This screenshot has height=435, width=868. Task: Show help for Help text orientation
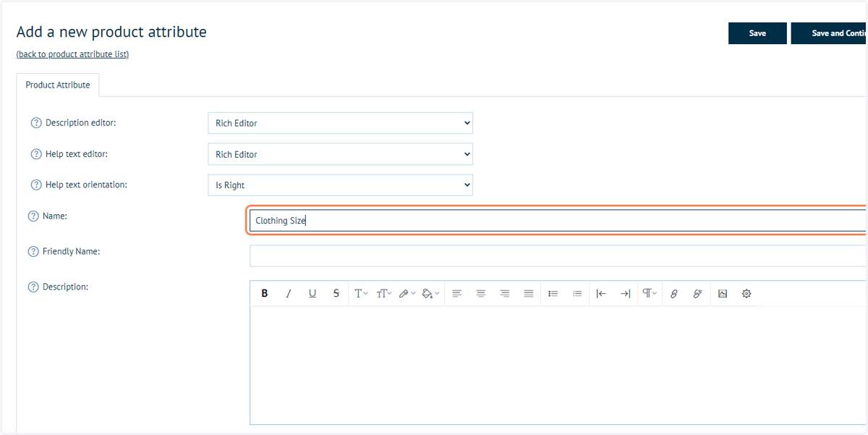[36, 185]
